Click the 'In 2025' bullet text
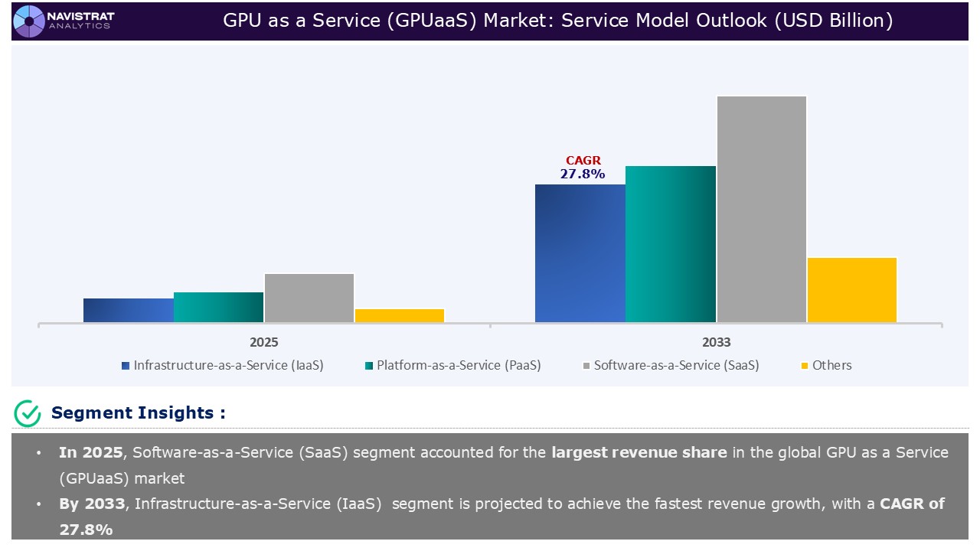 [x=90, y=452]
